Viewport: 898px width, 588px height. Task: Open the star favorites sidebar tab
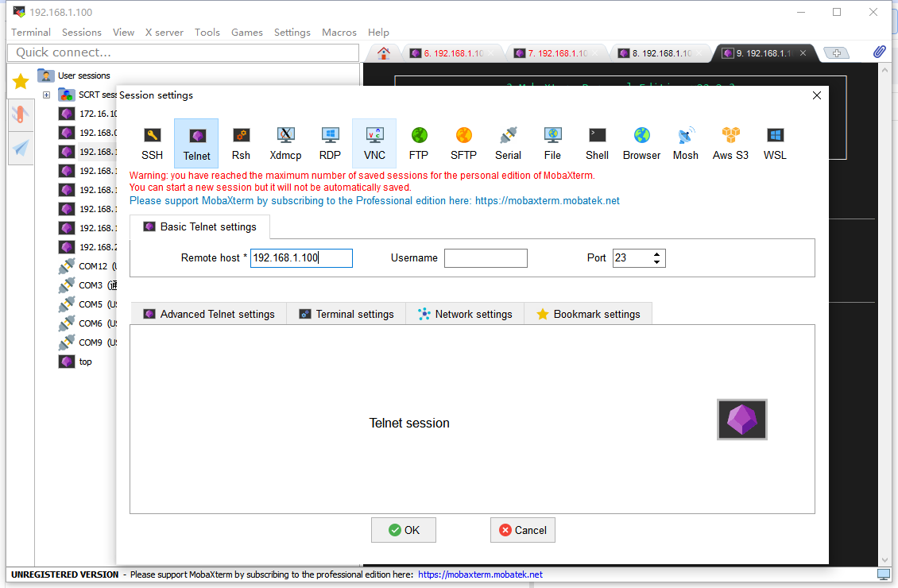click(x=21, y=81)
